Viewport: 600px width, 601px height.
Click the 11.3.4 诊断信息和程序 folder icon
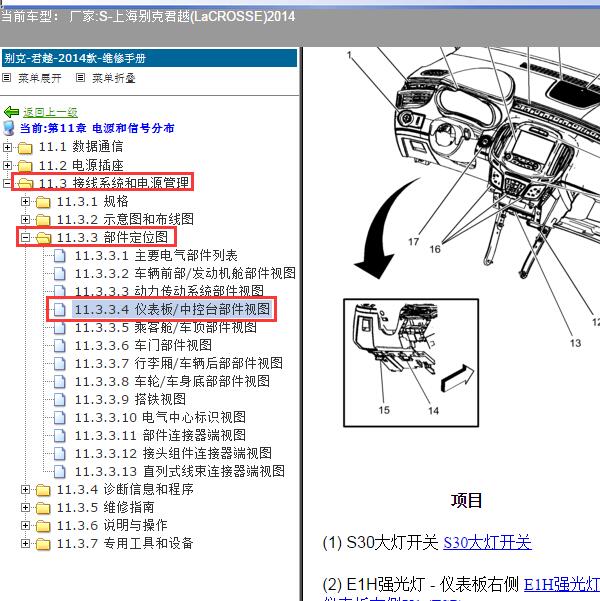coord(43,489)
